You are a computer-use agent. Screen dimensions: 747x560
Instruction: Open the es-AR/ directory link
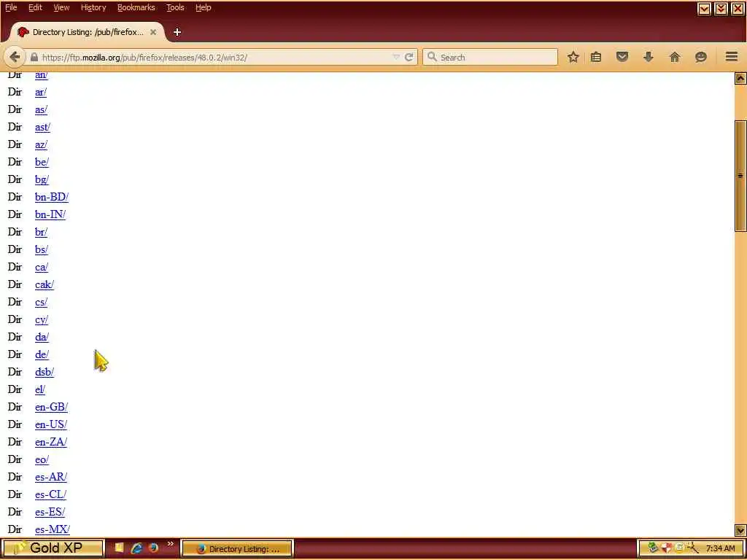coord(51,477)
